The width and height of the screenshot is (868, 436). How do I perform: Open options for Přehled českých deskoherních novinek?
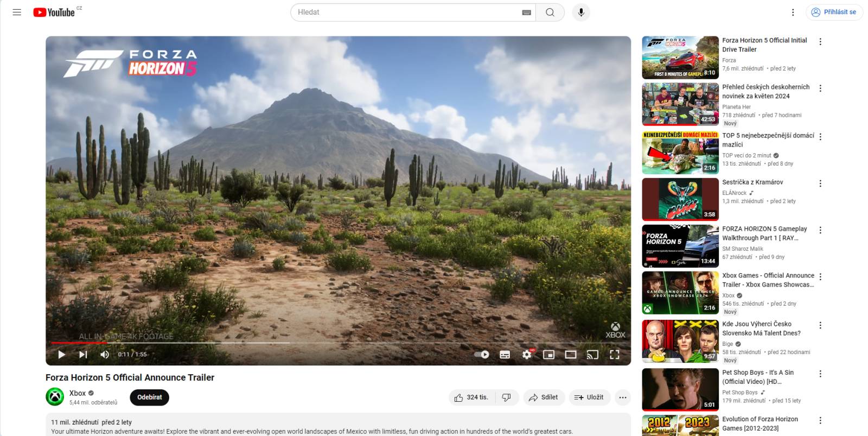click(x=820, y=89)
